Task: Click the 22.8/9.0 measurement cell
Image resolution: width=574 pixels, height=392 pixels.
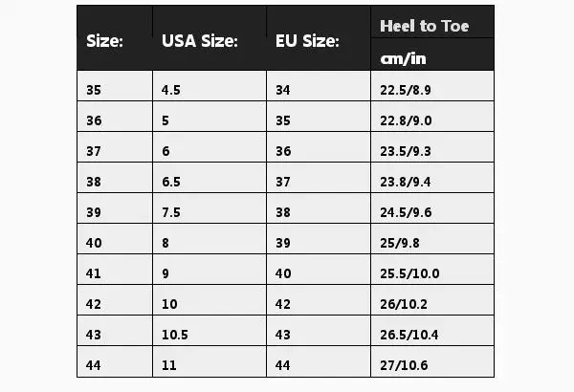Action: tap(407, 120)
